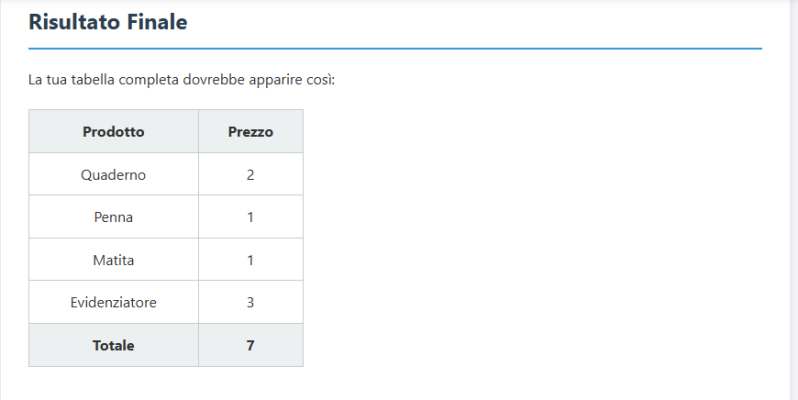The image size is (798, 400).
Task: Click the word "Risultato" in the heading
Action: coord(75,22)
